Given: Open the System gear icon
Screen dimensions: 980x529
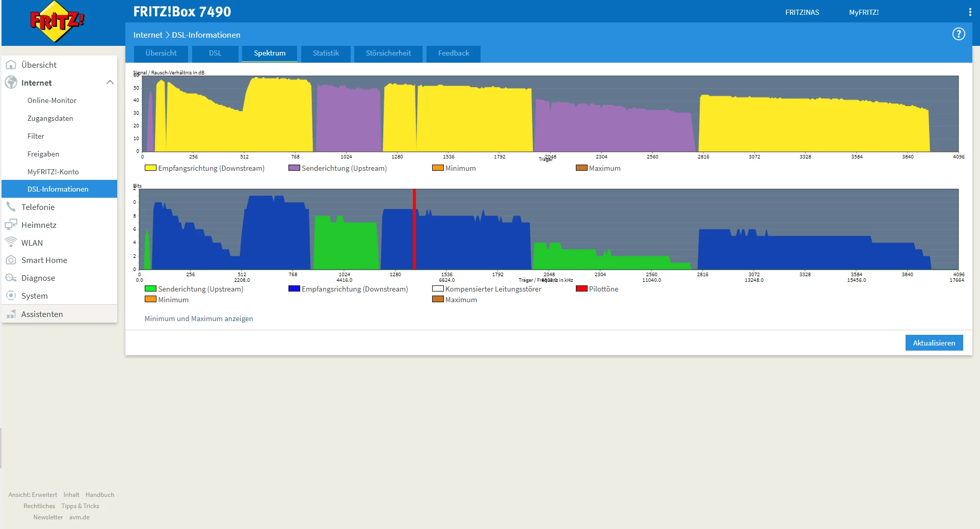Looking at the screenshot, I should (x=11, y=296).
